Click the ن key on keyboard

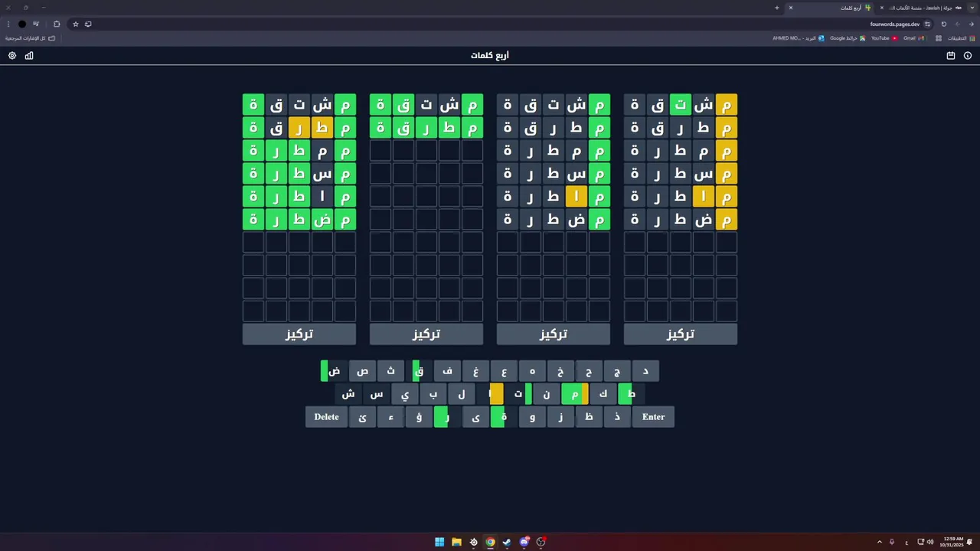(x=547, y=394)
